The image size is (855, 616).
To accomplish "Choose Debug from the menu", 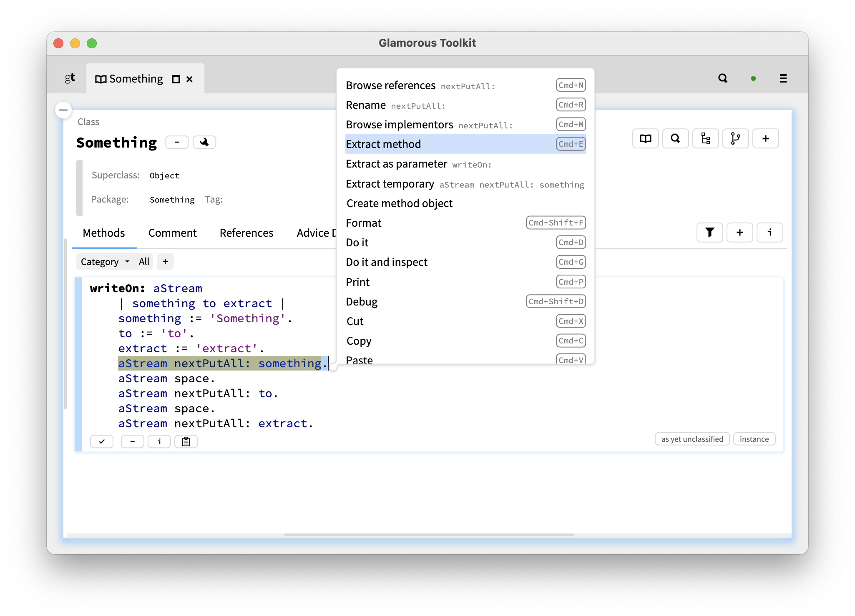I will point(465,302).
